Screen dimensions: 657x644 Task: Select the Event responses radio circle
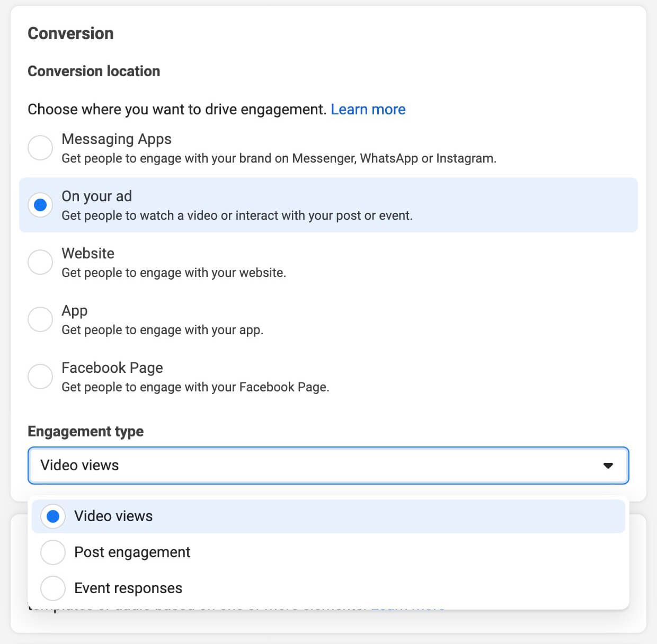click(53, 588)
